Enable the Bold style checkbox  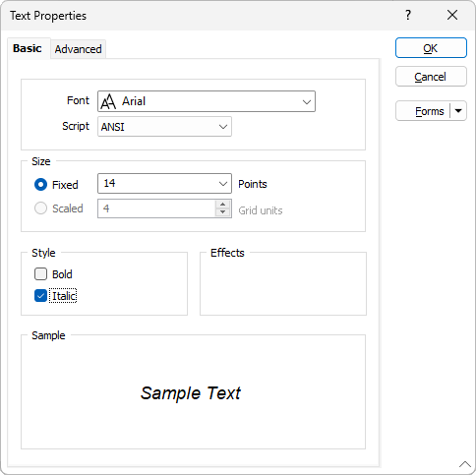(40, 274)
